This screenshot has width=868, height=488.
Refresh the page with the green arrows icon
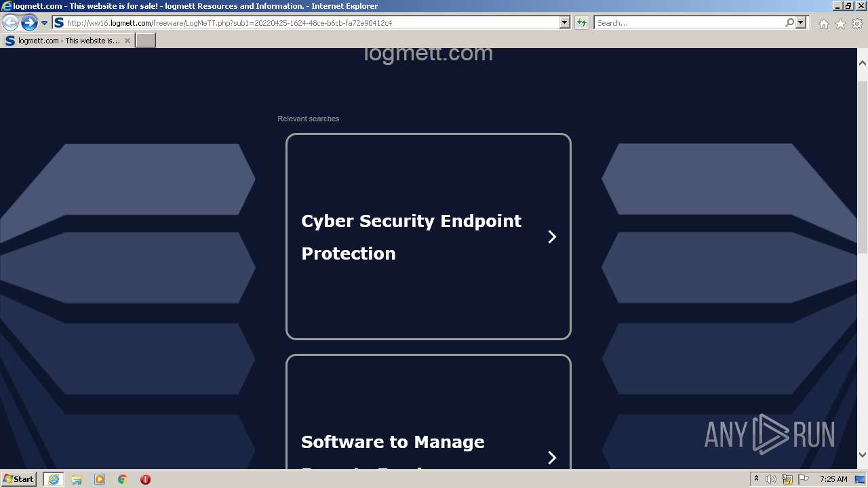coord(582,22)
